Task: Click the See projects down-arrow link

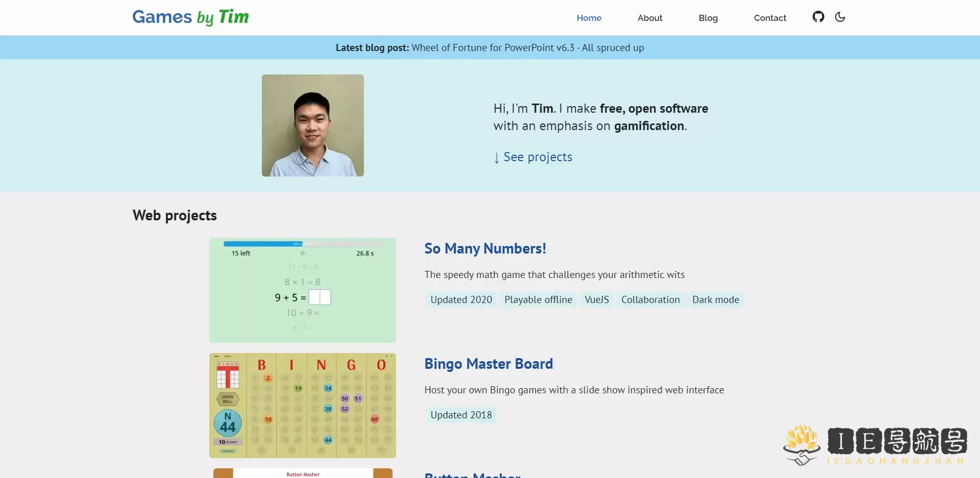Action: [533, 157]
